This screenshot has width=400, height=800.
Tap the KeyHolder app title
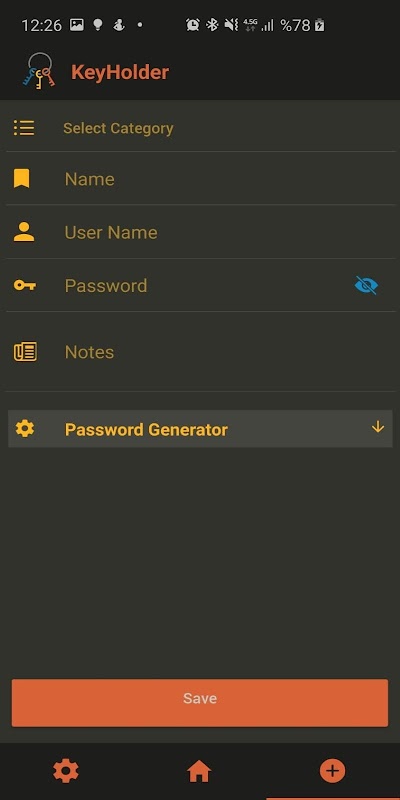(120, 72)
